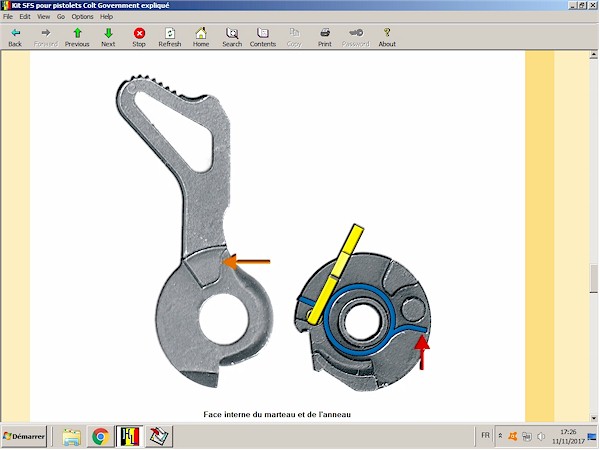The width and height of the screenshot is (600, 450).
Task: Open the file explorer from the taskbar
Action: click(x=72, y=436)
